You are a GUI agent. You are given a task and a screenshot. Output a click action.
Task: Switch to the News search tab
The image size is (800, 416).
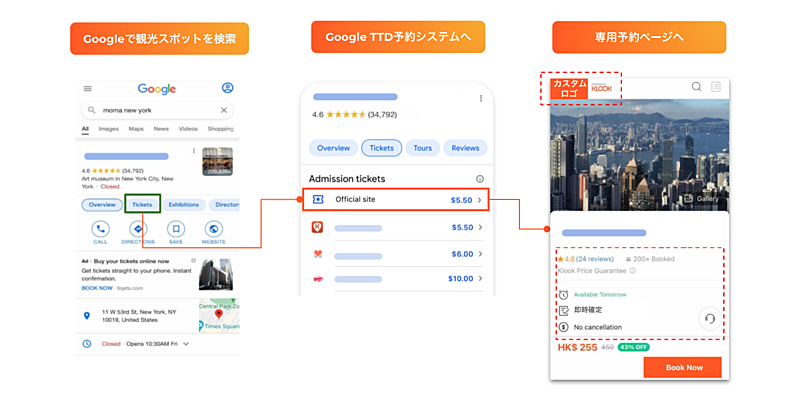[161, 129]
